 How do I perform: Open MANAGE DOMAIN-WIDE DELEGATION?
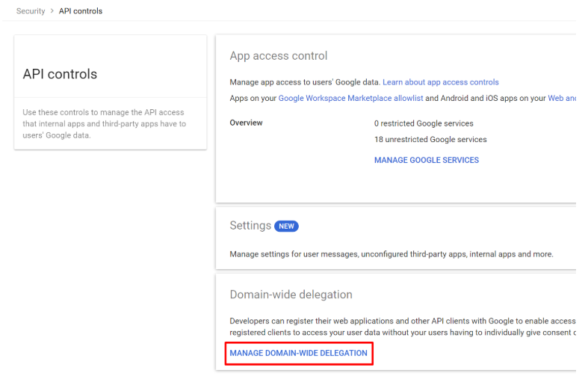[x=298, y=353]
